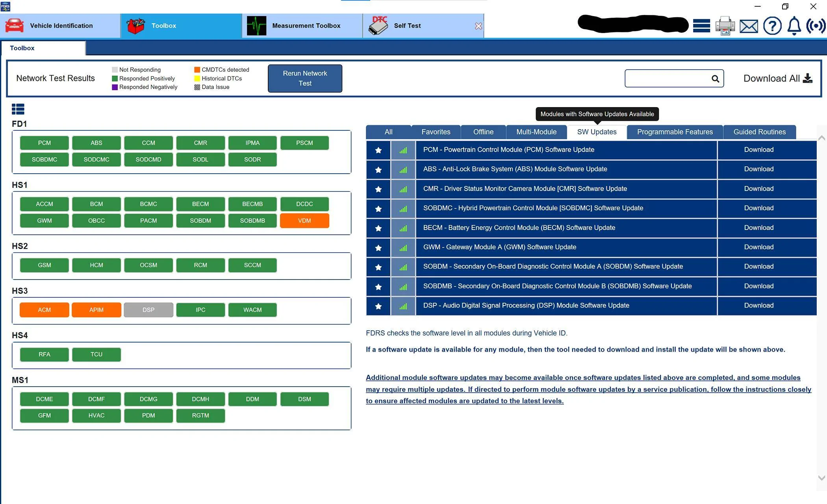This screenshot has height=504, width=827.
Task: Download the GWM Gateway Module update
Action: pyautogui.click(x=767, y=248)
